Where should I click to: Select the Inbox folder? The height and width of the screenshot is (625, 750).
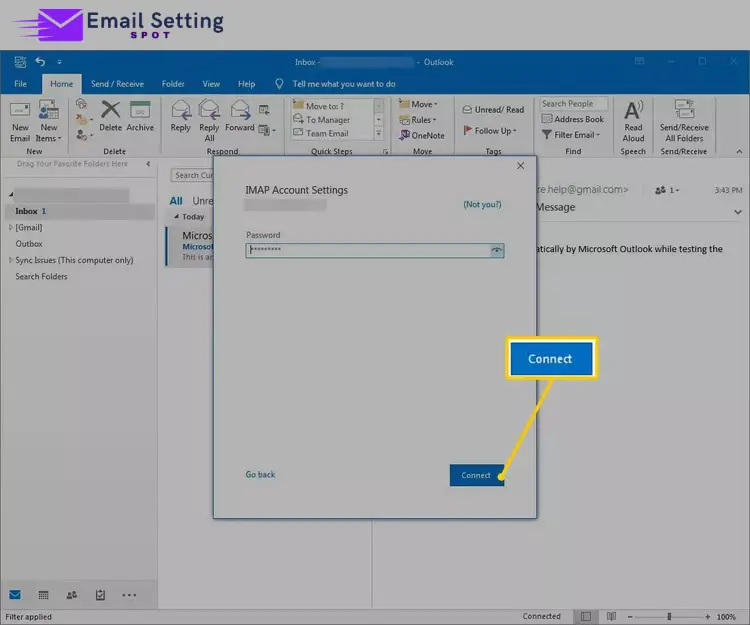tap(80, 211)
